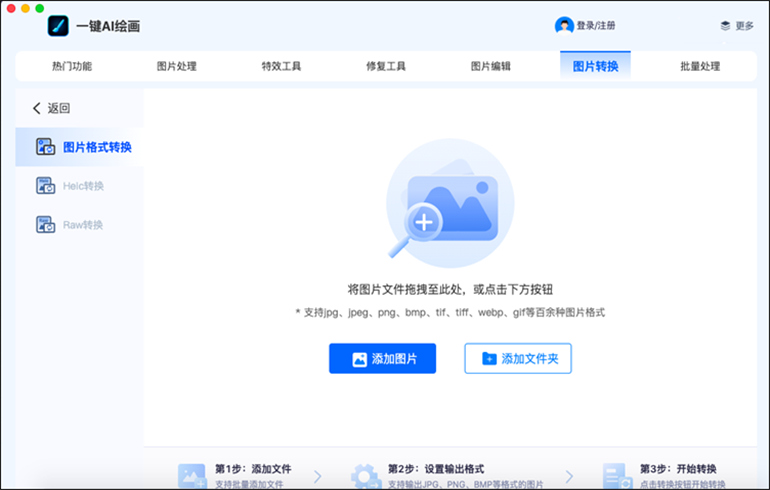Select Raw转换 in sidebar
This screenshot has height=490, width=770.
pyautogui.click(x=80, y=225)
